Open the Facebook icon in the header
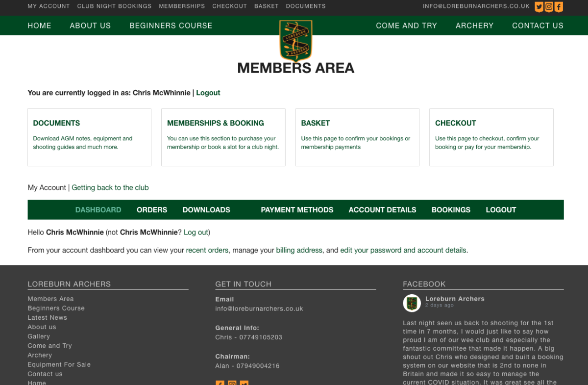The height and width of the screenshot is (385, 588). pyautogui.click(x=559, y=7)
